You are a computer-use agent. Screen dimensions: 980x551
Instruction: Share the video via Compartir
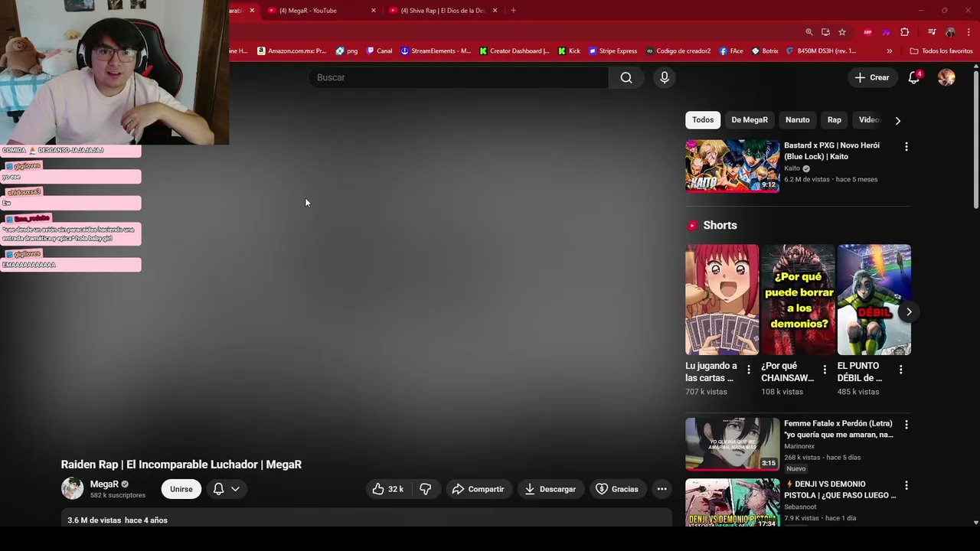pos(478,489)
